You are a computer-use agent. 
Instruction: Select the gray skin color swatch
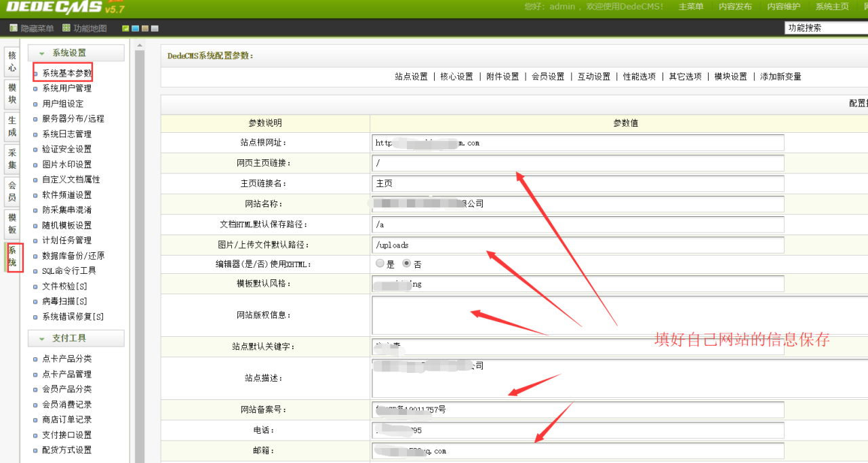coord(155,28)
